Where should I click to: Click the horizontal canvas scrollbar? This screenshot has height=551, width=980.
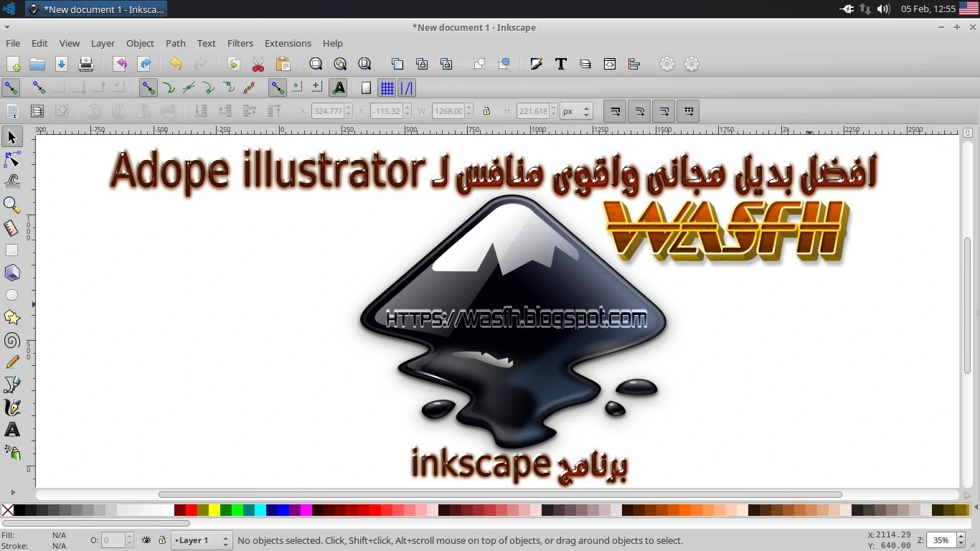tap(500, 494)
